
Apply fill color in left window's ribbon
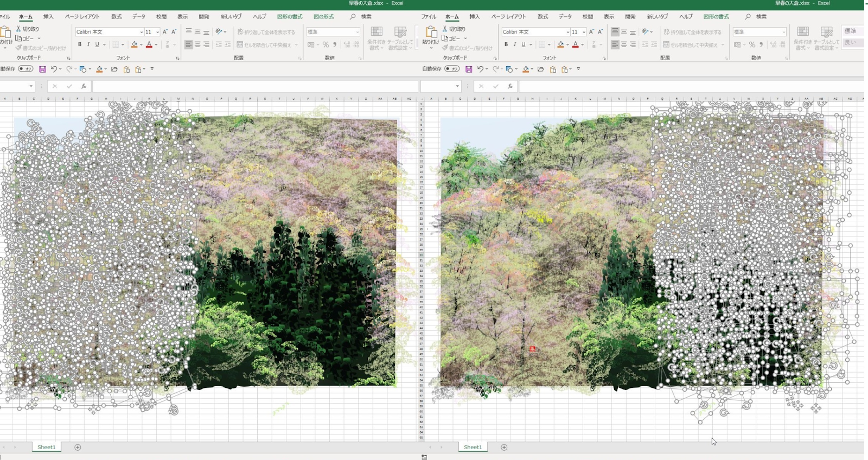click(135, 44)
